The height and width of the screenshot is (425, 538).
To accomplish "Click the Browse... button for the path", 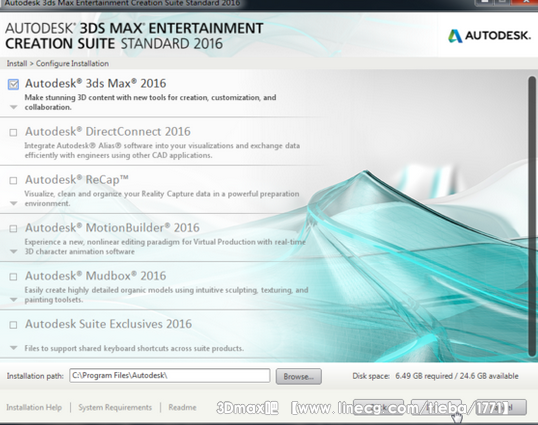I will point(299,376).
